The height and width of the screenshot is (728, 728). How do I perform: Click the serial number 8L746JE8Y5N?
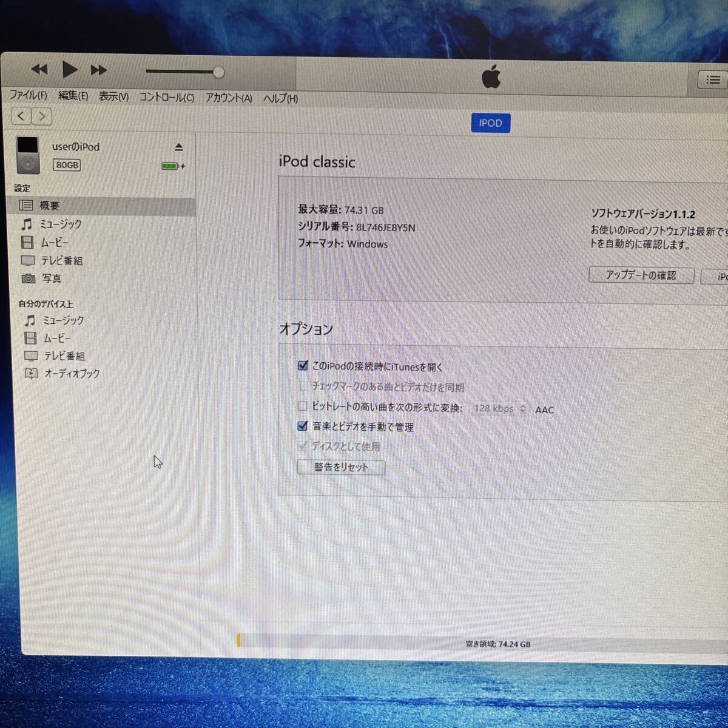coord(386,227)
